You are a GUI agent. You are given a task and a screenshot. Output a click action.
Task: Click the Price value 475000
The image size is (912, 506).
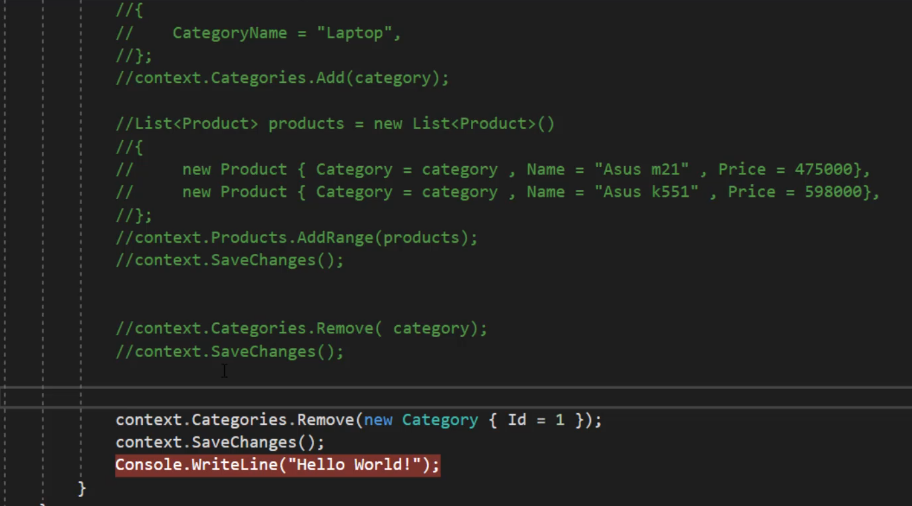pos(823,169)
